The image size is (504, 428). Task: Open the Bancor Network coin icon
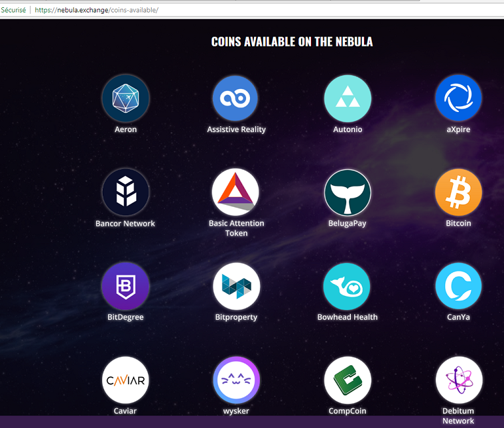coord(126,192)
